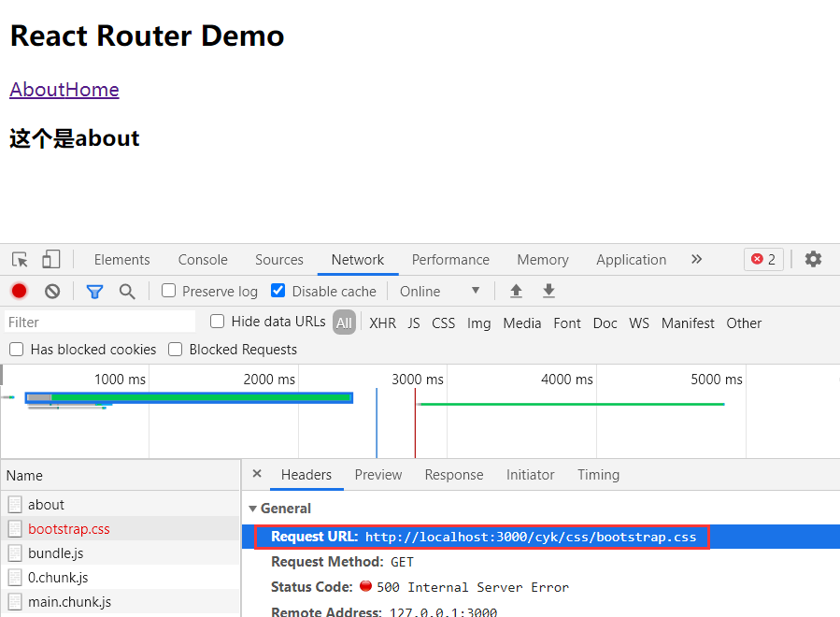840x617 pixels.
Task: Filter requests by Media
Action: (x=522, y=323)
